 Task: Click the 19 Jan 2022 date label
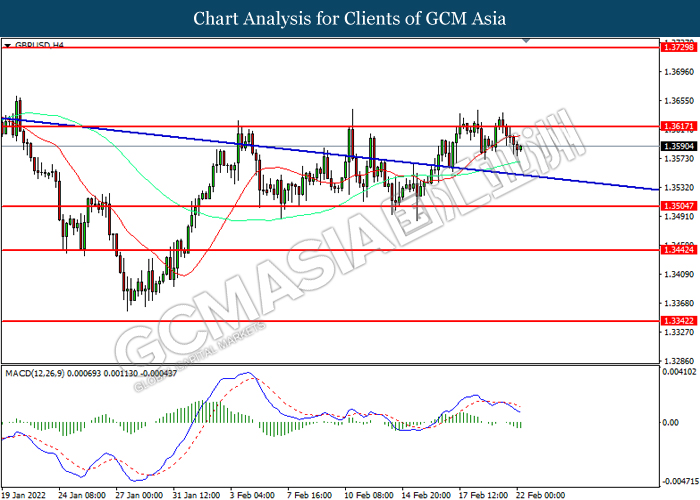pos(24,495)
